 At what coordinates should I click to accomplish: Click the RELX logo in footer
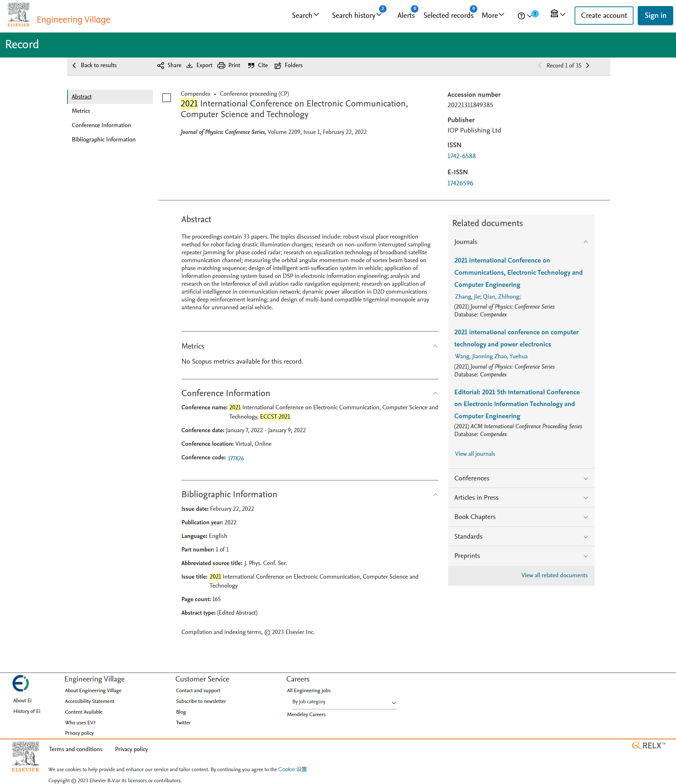(649, 745)
